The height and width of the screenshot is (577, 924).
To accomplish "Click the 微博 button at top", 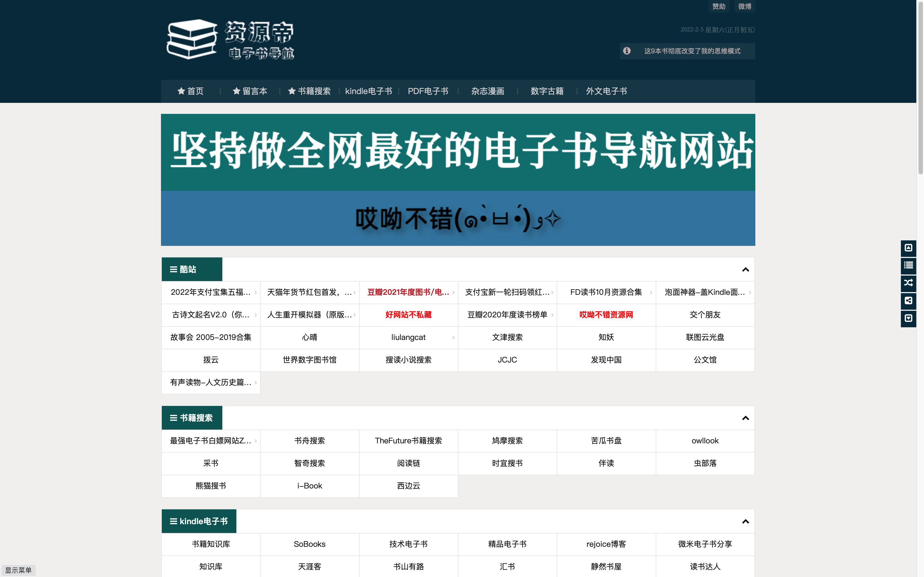I will 745,7.
